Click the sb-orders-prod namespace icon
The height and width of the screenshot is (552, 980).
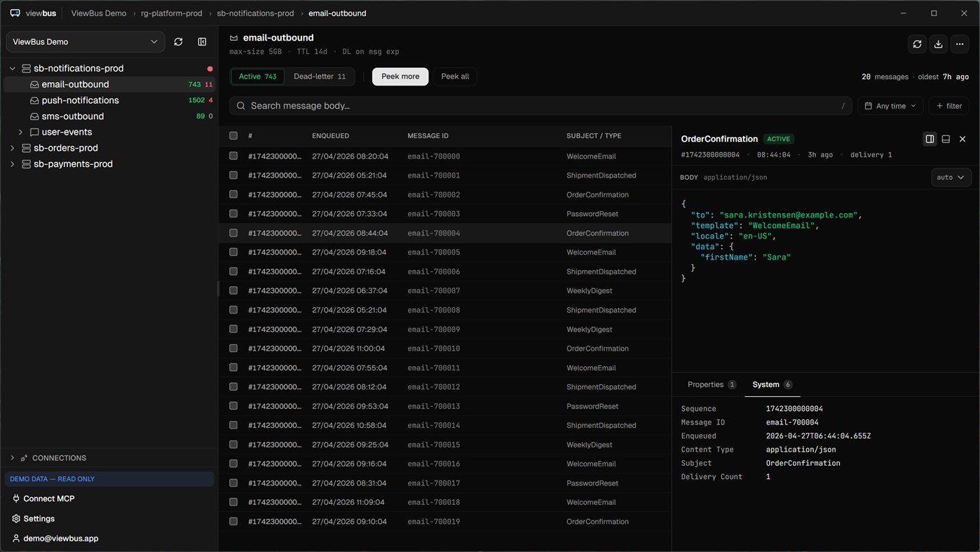(26, 148)
